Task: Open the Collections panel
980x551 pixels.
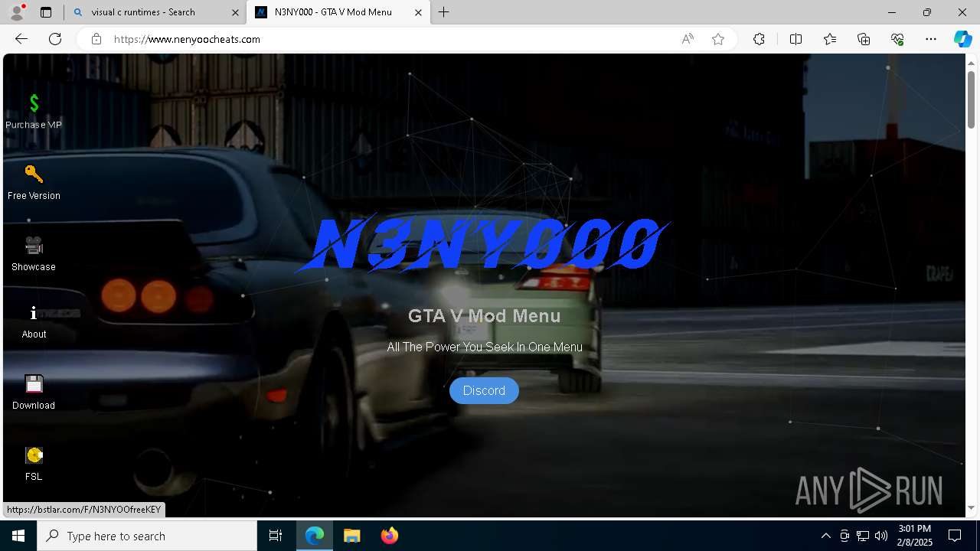Action: (x=864, y=39)
